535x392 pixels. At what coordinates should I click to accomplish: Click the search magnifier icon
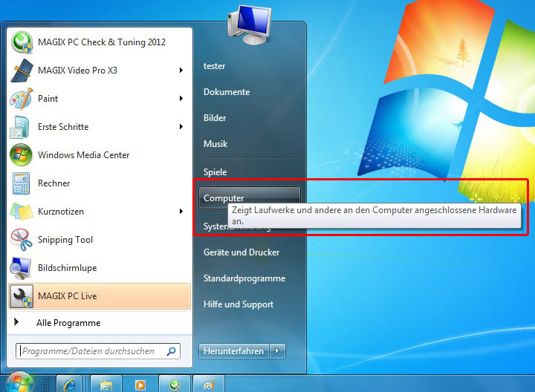point(172,350)
